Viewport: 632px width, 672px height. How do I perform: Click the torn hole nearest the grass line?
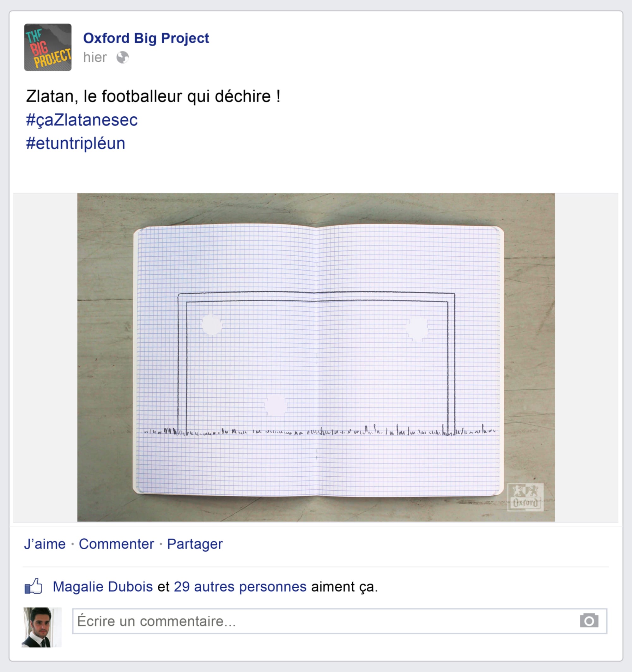point(276,404)
